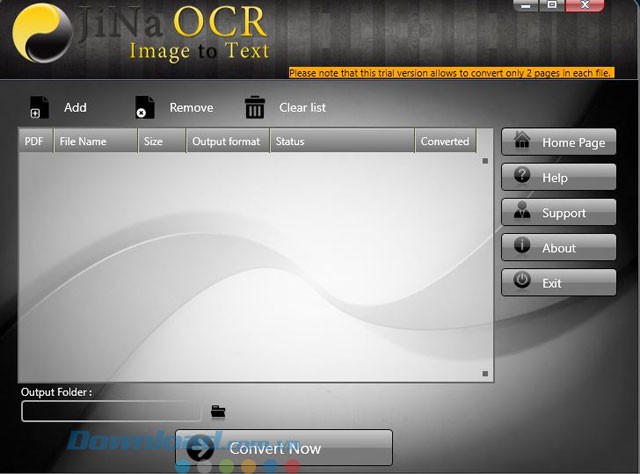Open the Help button

[x=558, y=177]
